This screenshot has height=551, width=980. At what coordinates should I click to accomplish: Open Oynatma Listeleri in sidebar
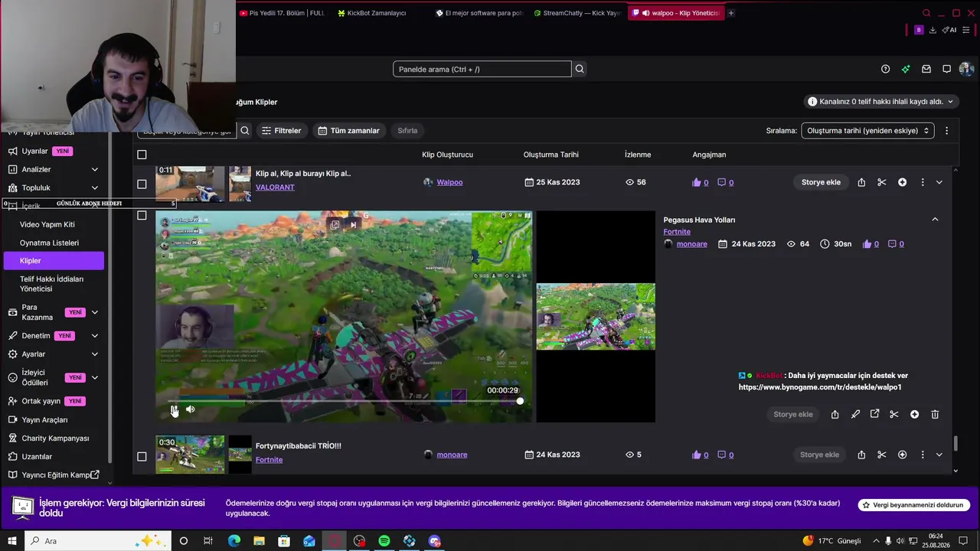point(49,243)
